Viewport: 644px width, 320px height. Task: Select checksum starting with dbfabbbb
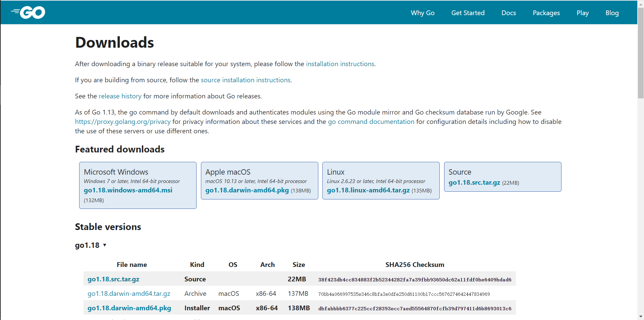click(415, 309)
